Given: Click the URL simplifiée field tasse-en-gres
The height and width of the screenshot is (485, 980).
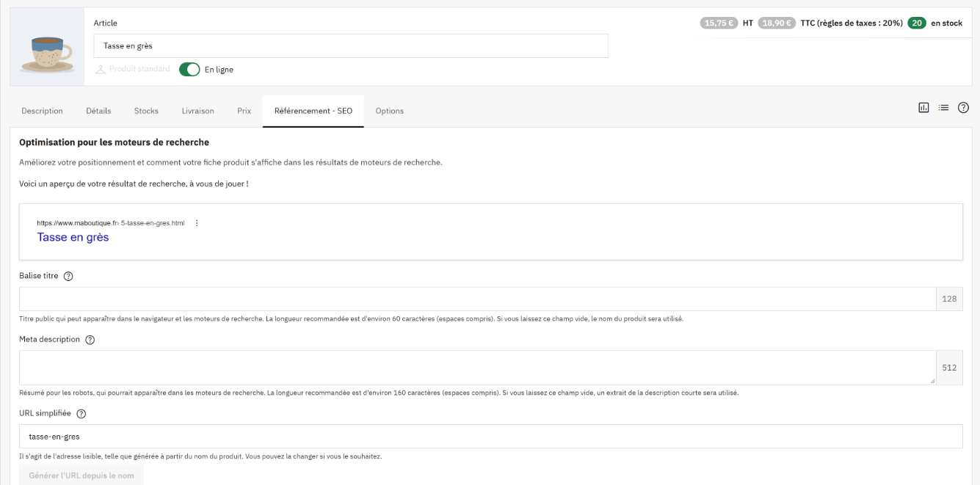Looking at the screenshot, I should 490,436.
